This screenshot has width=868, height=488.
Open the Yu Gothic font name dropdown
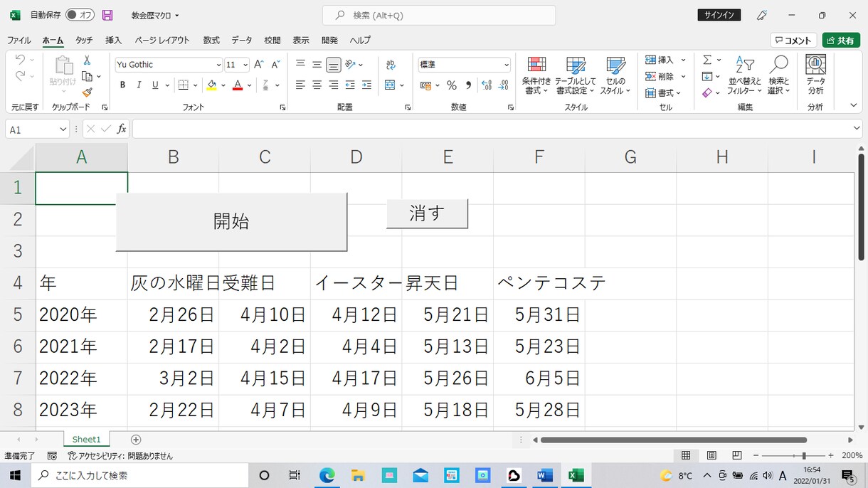(x=218, y=65)
